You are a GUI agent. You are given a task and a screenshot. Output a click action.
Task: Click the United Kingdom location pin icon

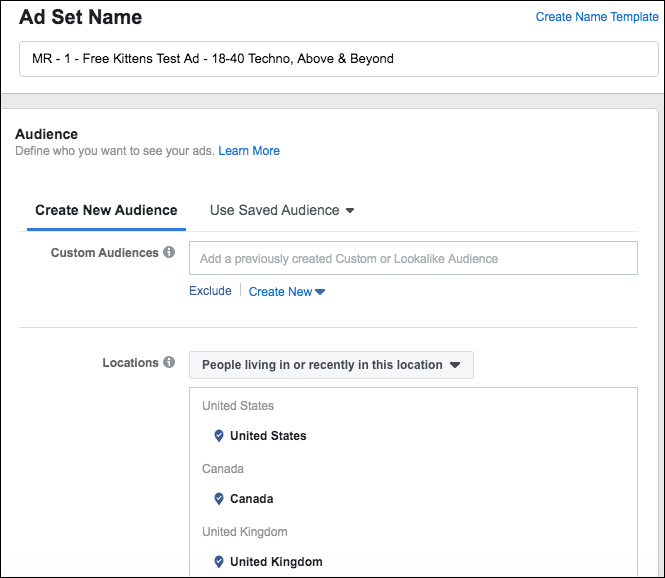point(219,561)
